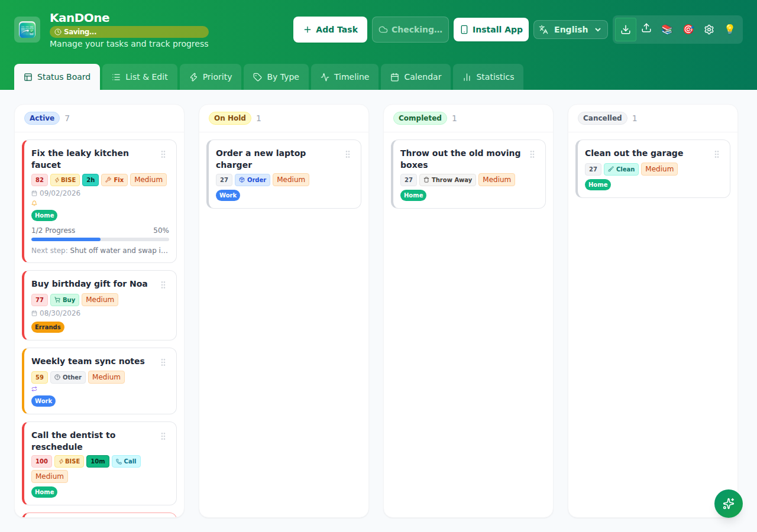
Task: Open settings with the gear icon
Action: point(709,29)
